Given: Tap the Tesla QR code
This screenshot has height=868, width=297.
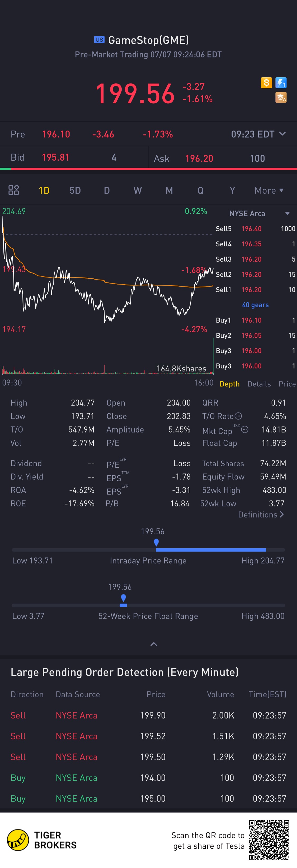Looking at the screenshot, I should pyautogui.click(x=269, y=840).
